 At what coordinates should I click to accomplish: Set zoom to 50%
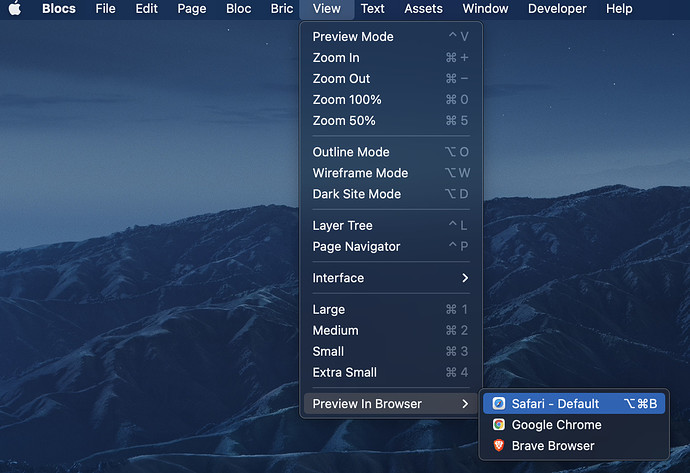tap(391, 121)
